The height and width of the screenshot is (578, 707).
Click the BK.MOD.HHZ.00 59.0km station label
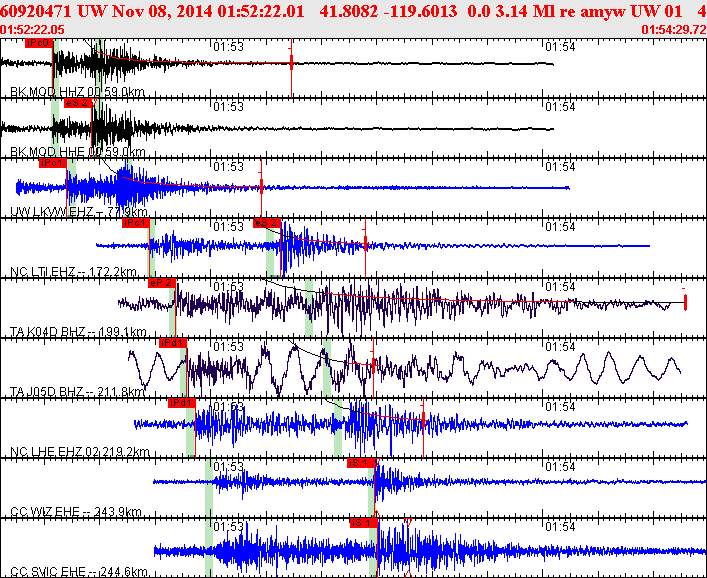(x=78, y=92)
